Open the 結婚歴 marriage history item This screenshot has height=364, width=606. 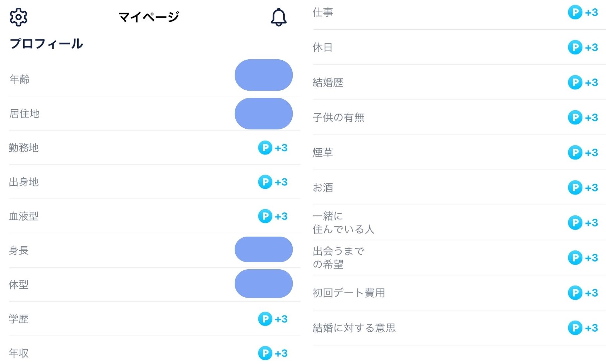click(x=328, y=82)
